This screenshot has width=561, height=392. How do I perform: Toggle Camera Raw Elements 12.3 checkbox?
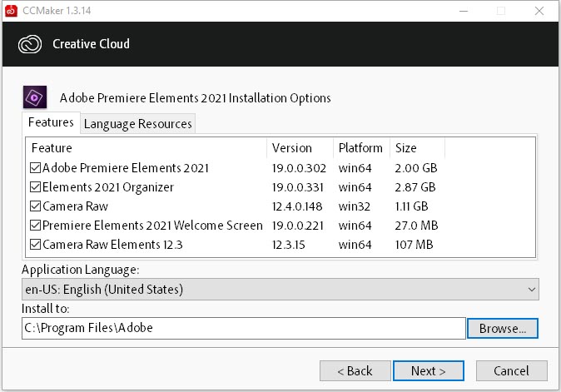coord(36,245)
